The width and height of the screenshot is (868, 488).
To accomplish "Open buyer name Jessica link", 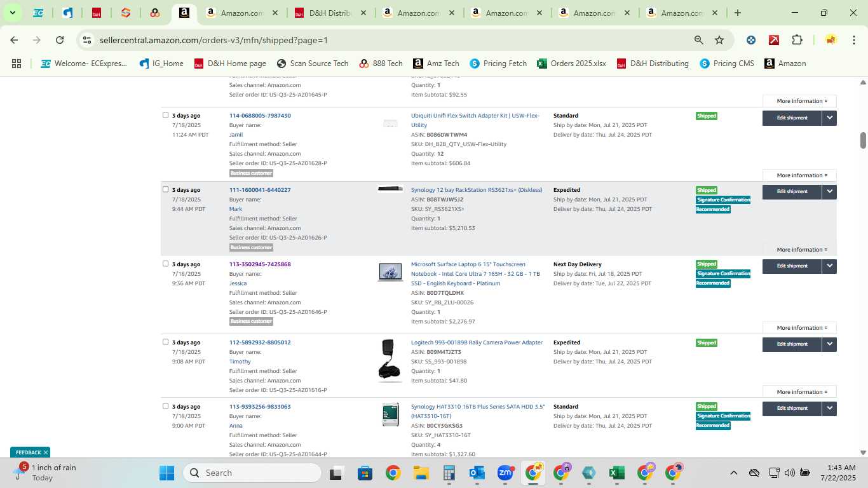I will tap(238, 283).
